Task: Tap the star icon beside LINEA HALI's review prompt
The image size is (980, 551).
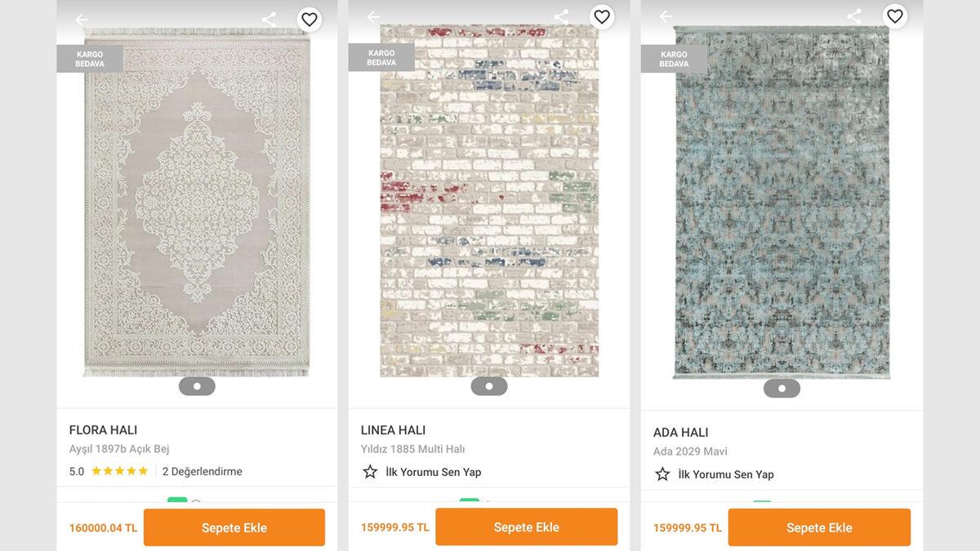Action: click(370, 472)
